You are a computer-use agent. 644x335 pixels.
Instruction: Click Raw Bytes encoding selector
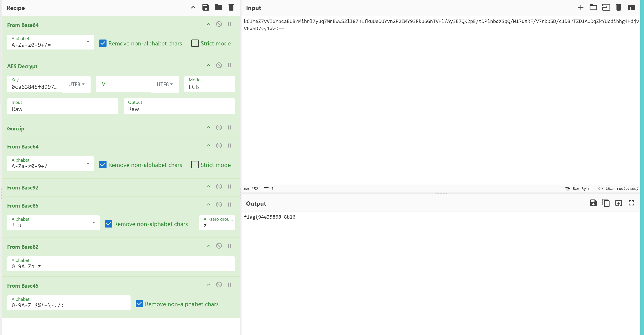point(579,189)
